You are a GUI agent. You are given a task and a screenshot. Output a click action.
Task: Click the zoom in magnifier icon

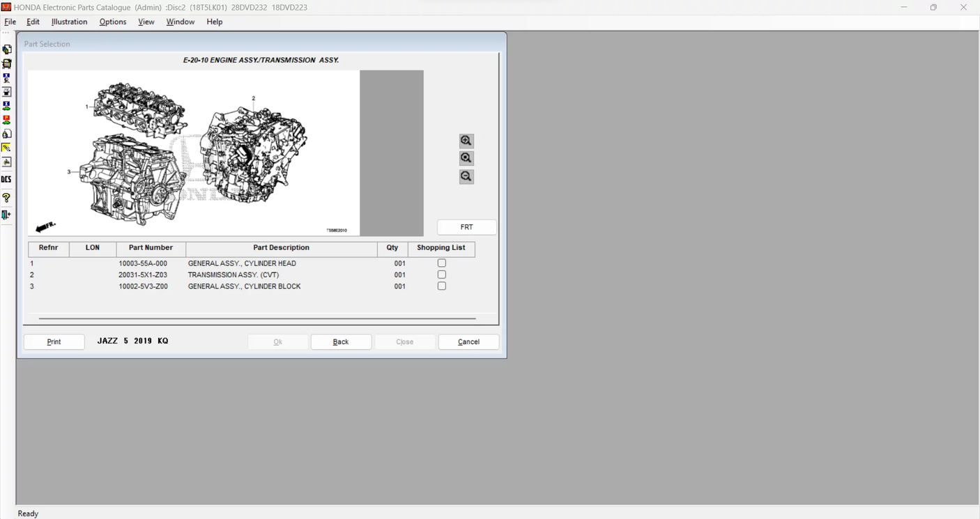[x=466, y=141]
